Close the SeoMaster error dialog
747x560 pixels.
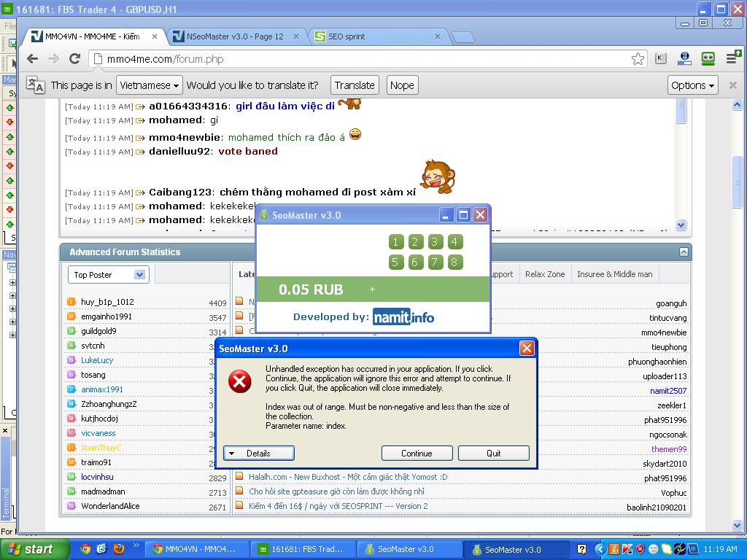point(527,349)
